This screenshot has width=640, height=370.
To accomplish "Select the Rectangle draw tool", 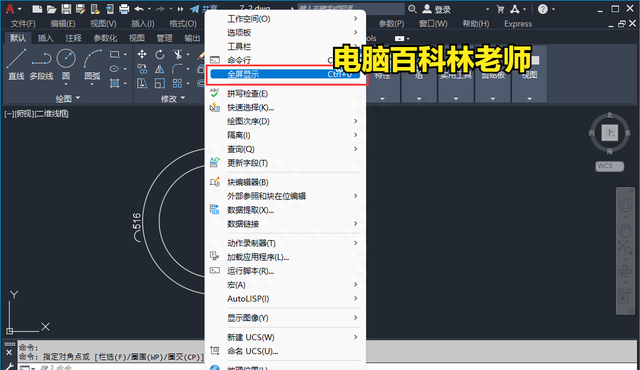I will (x=114, y=54).
